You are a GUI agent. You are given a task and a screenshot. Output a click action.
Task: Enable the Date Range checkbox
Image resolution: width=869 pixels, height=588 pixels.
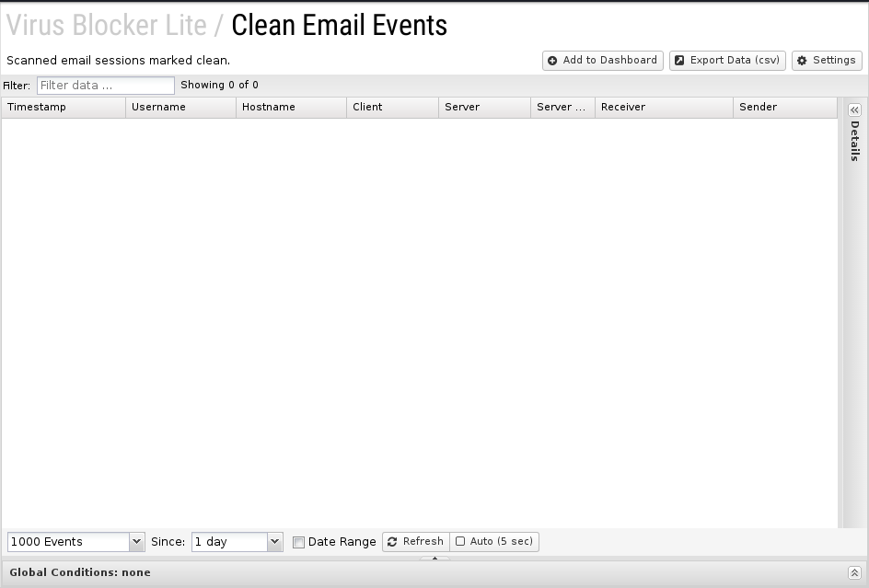298,542
